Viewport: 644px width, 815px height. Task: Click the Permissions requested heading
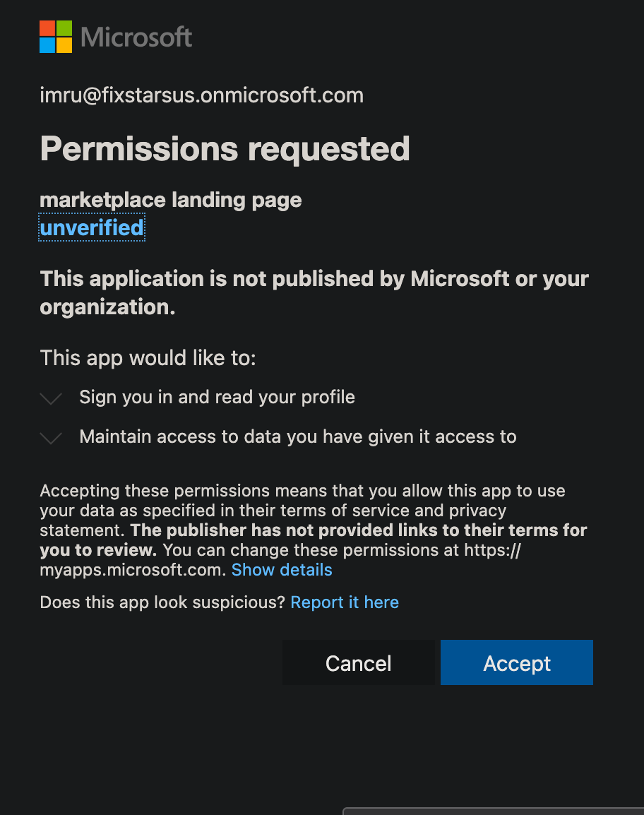pos(225,149)
